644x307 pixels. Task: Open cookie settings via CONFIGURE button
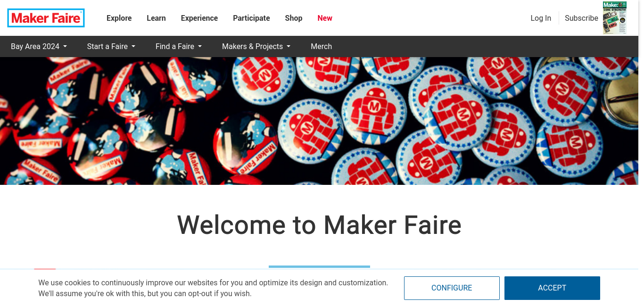click(452, 288)
